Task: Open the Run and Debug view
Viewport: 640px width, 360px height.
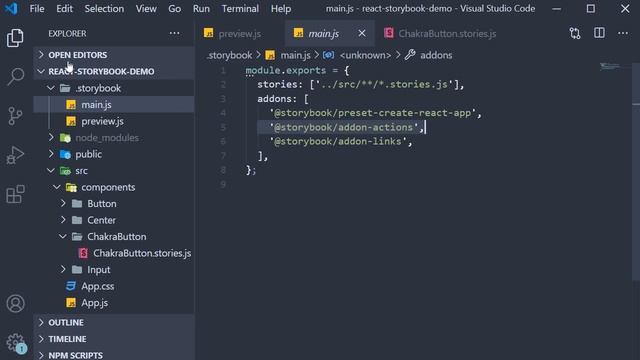Action: pos(15,155)
